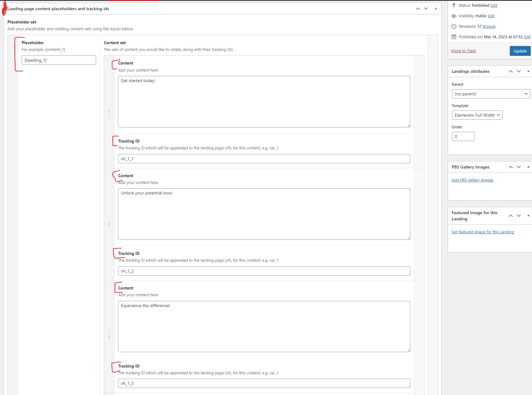Click the vh_1_3 tracking ID field
The image size is (532, 395).
[264, 383]
